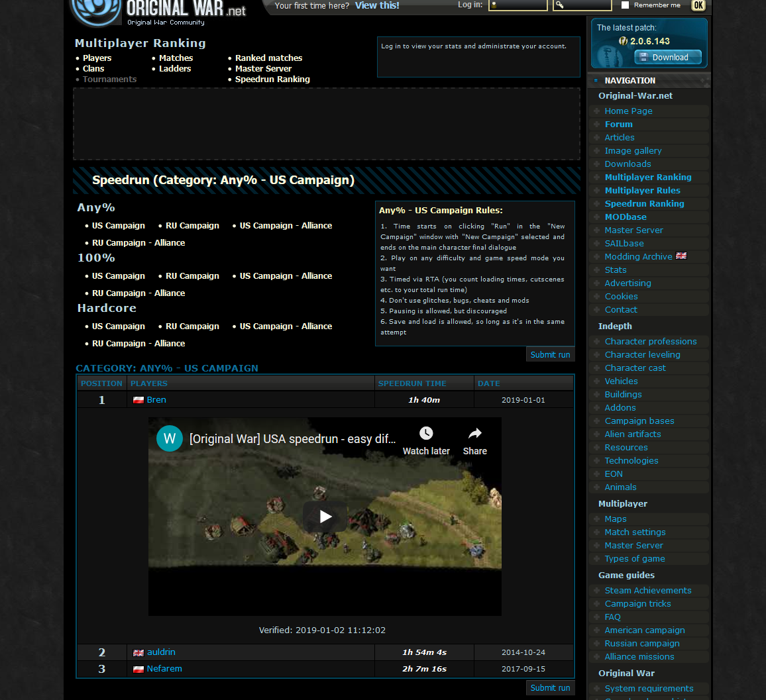Open the video uploader's W avatar

pos(170,438)
